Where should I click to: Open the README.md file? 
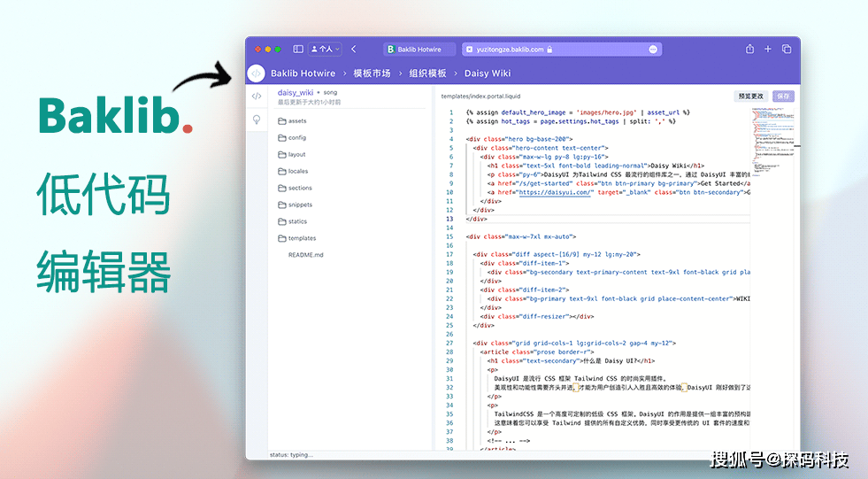[305, 255]
